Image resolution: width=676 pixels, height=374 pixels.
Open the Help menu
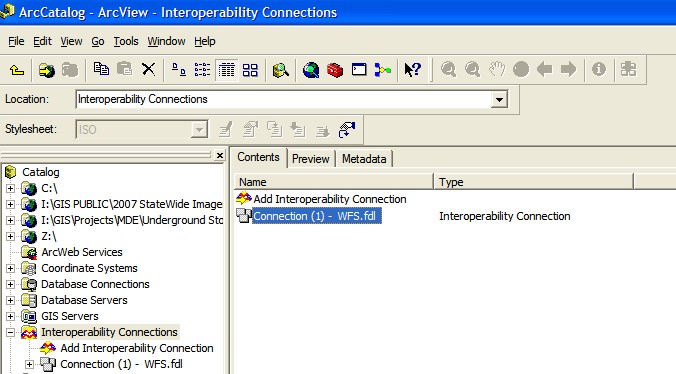204,41
